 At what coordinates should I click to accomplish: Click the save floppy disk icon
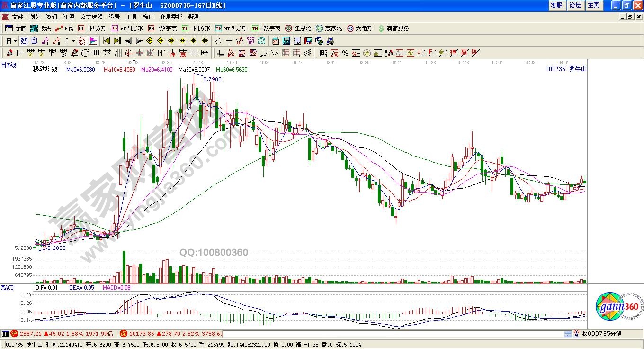308,41
